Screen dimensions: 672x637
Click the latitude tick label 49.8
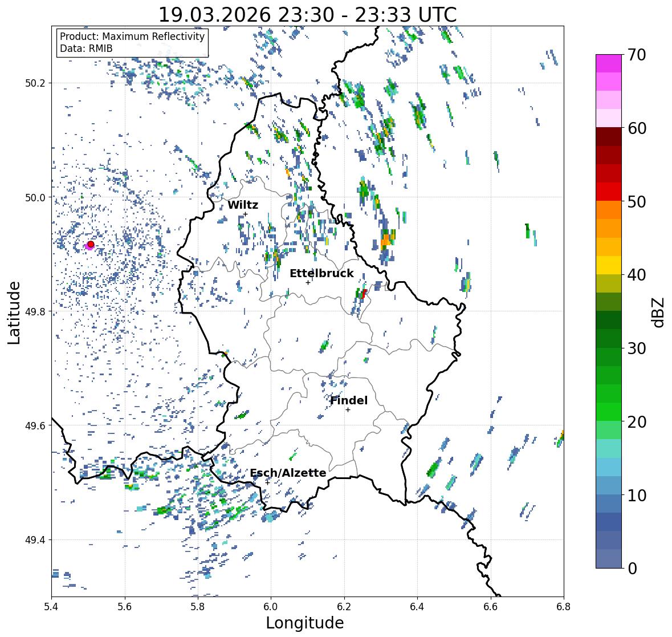[x=35, y=311]
